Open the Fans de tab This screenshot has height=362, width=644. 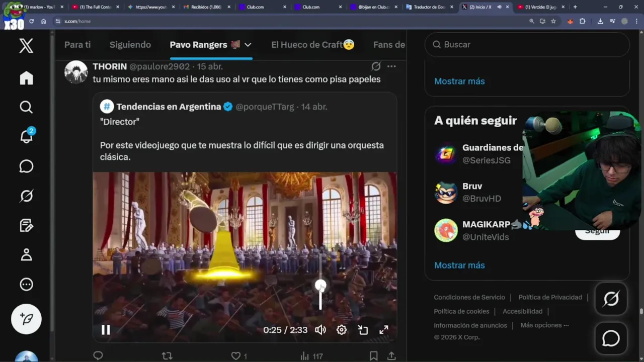(x=389, y=45)
